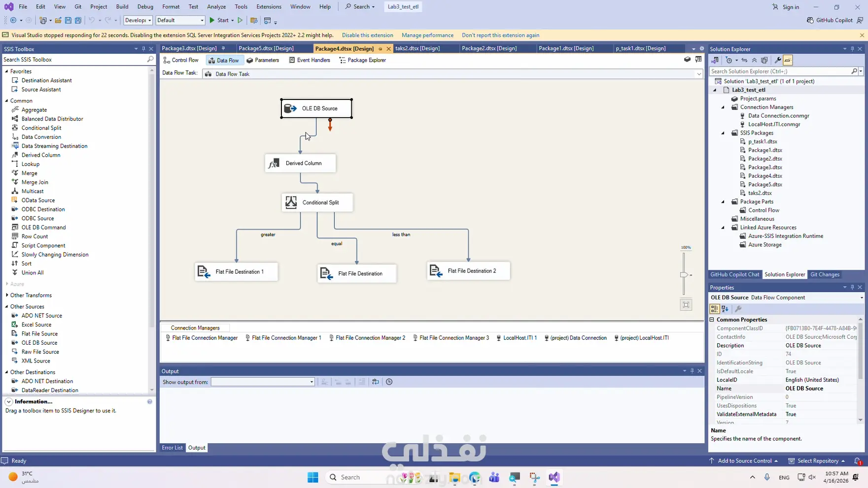Switch to the Event Handlers tab
This screenshot has width=868, height=488.
point(310,60)
